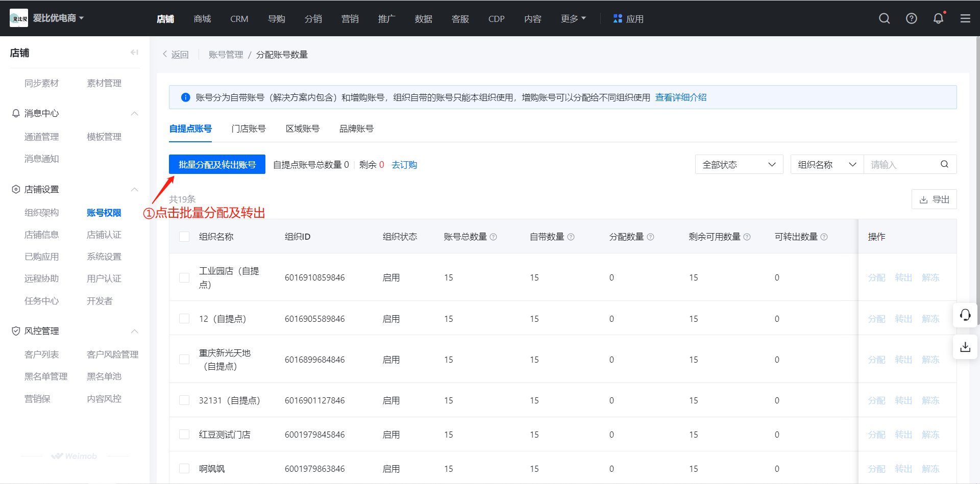This screenshot has height=484, width=980.
Task: Click organization ID 6016910859846
Action: [x=314, y=277]
